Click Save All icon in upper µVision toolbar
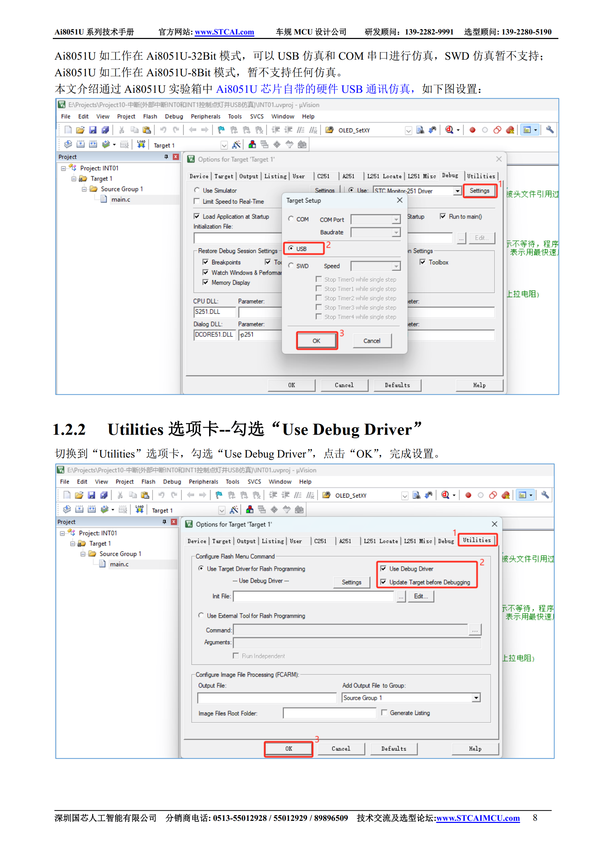 pos(105,130)
